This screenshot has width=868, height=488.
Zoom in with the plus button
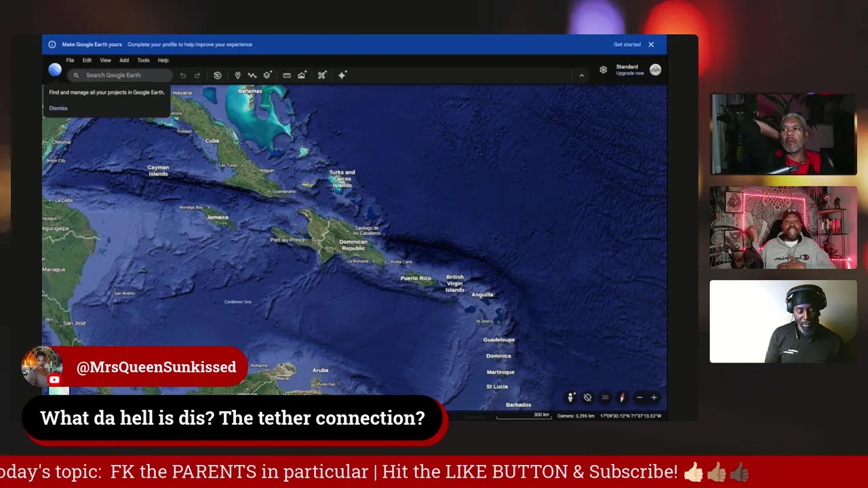click(x=654, y=398)
